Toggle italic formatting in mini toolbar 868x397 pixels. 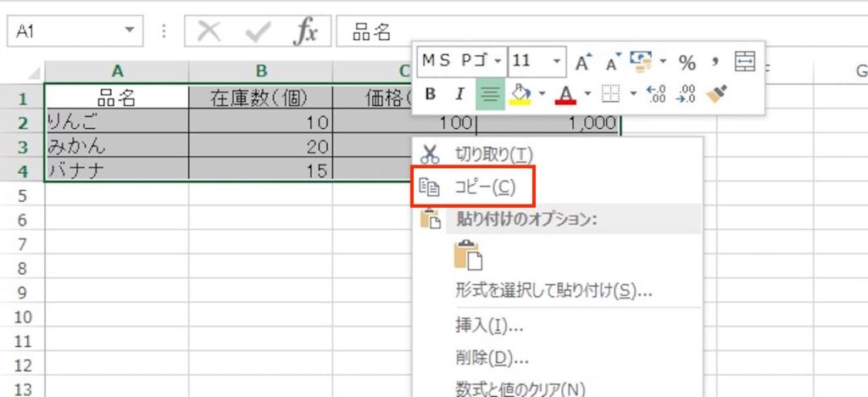(460, 94)
